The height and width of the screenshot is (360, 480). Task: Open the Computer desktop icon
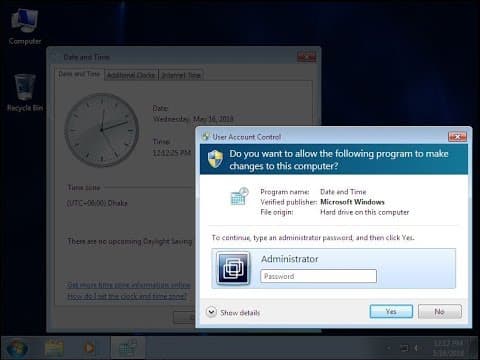click(x=25, y=27)
